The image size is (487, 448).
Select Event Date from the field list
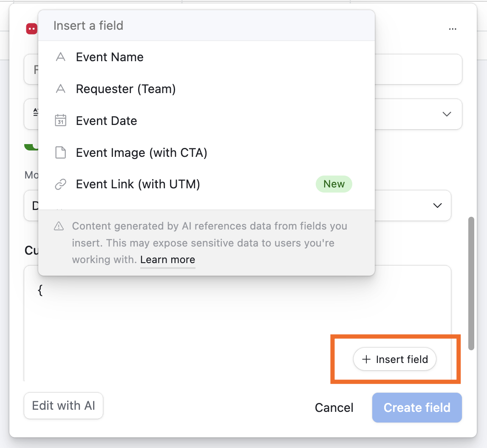(x=106, y=120)
